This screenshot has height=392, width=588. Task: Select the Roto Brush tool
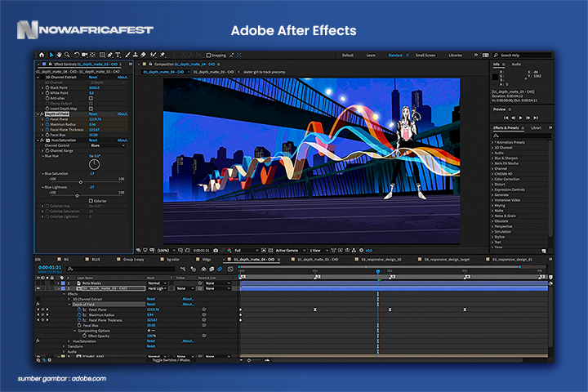pos(153,55)
